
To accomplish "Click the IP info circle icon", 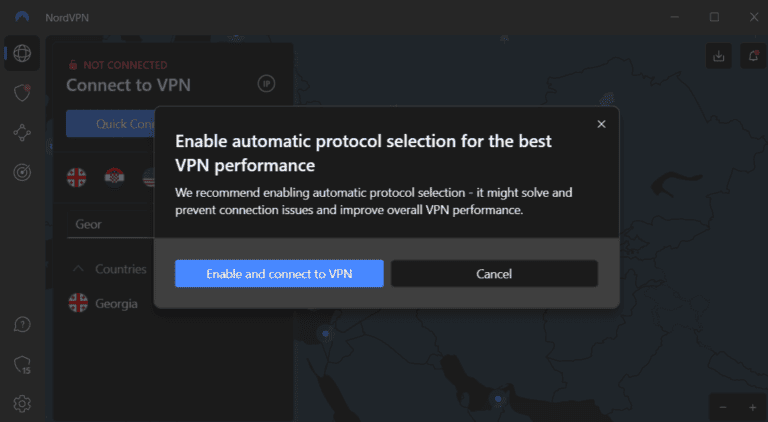I will click(x=266, y=84).
